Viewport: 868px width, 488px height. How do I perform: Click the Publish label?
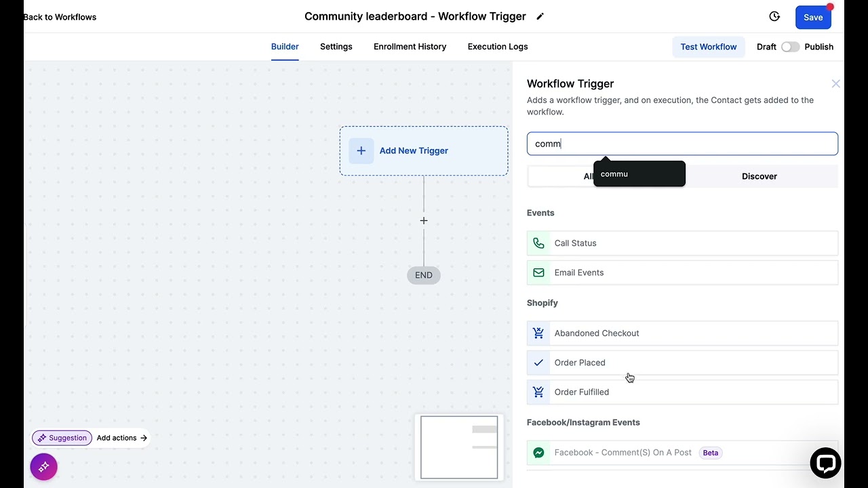click(819, 47)
